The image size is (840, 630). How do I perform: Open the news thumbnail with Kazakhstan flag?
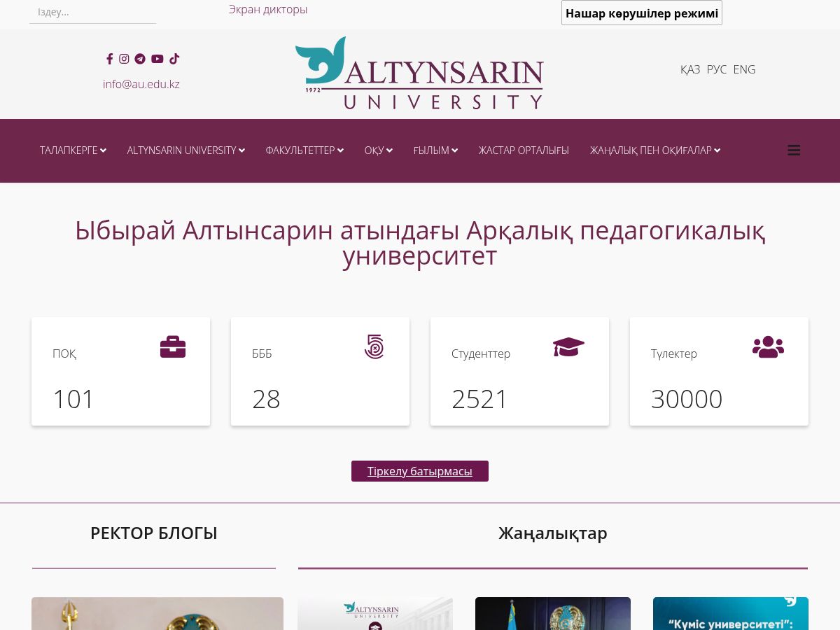tap(553, 613)
